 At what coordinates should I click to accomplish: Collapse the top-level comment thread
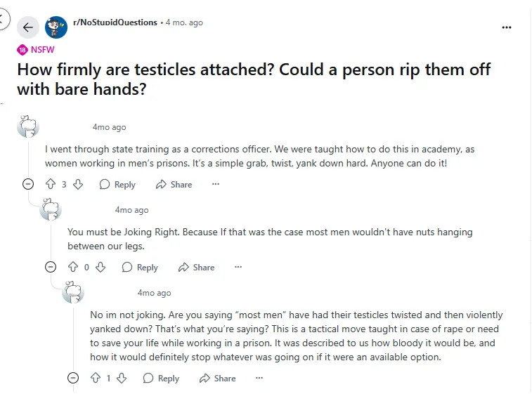(27, 185)
